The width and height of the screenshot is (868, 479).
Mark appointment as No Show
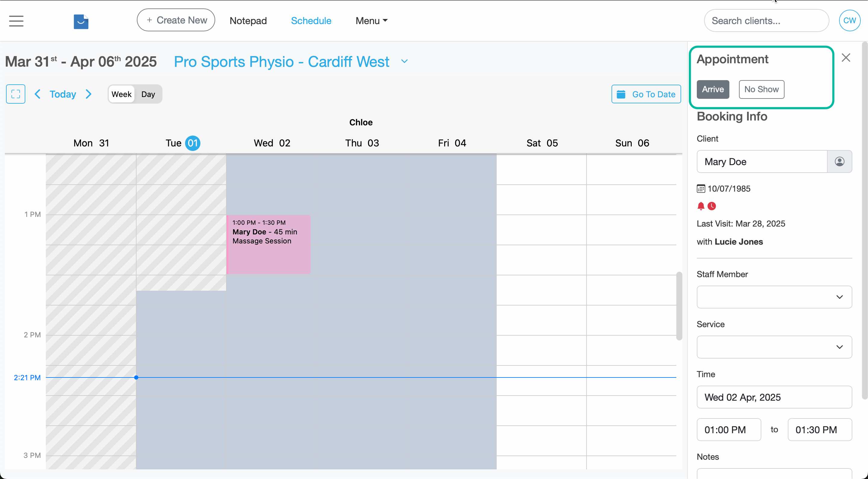pyautogui.click(x=761, y=89)
